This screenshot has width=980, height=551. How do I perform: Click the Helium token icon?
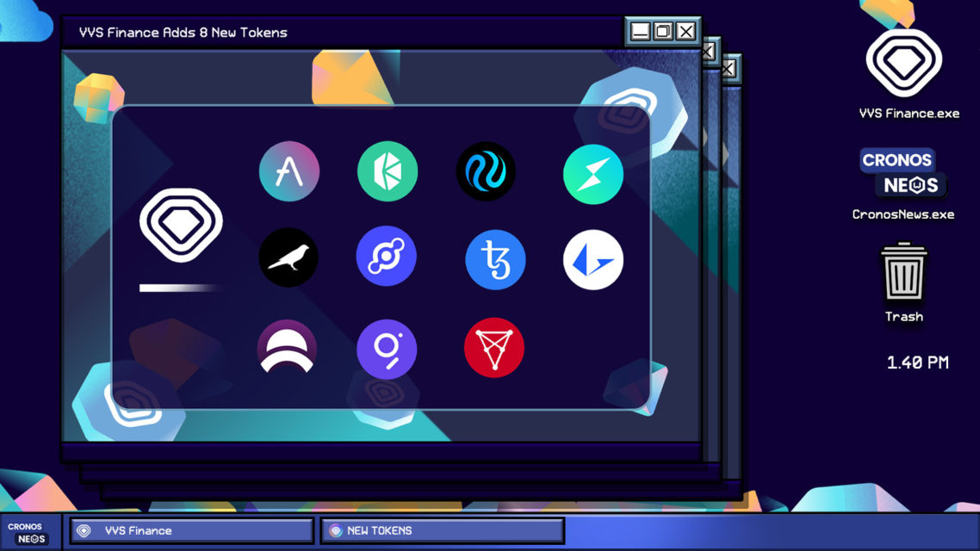click(x=387, y=257)
